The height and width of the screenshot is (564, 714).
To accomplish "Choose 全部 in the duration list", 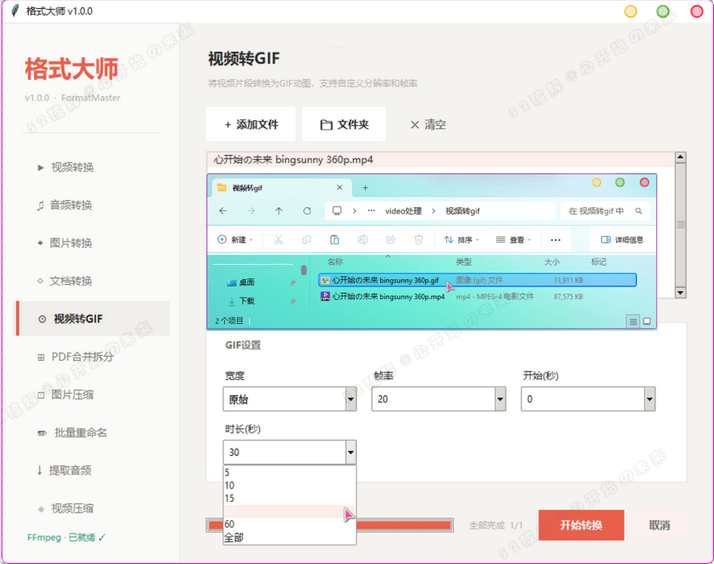I will (289, 538).
